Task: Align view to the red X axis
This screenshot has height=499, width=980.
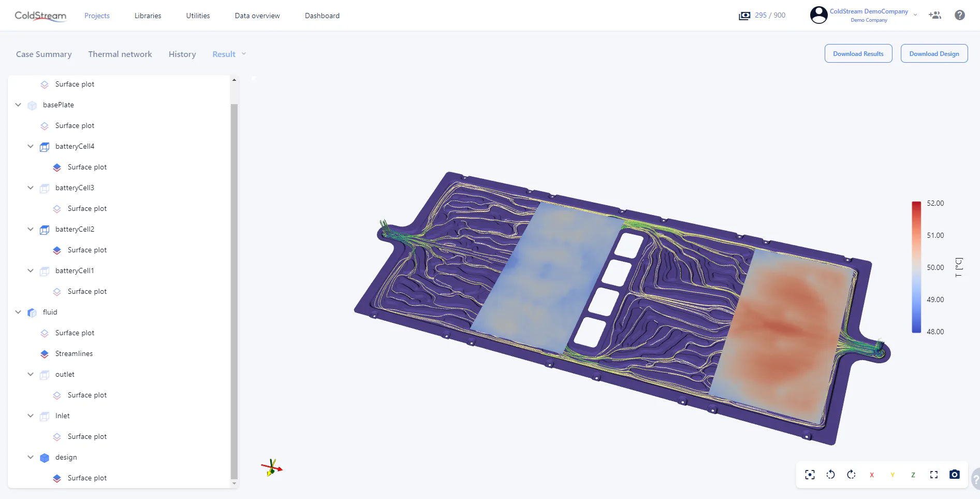Action: coord(872,475)
